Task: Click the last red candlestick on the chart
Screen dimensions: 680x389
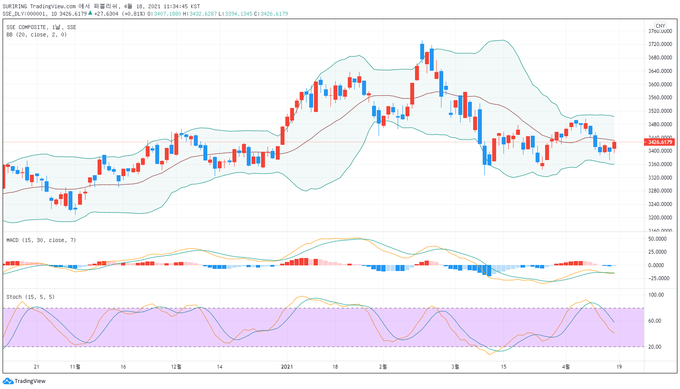Action: click(x=614, y=145)
